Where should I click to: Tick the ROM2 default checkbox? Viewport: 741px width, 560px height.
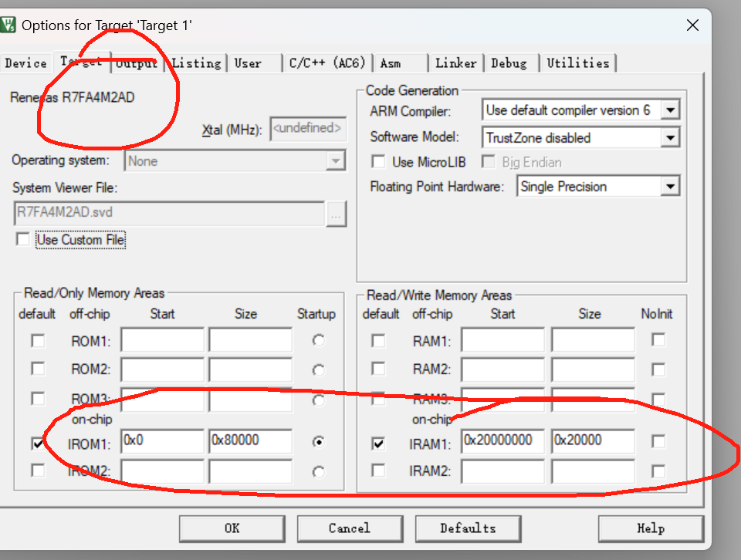tap(38, 368)
